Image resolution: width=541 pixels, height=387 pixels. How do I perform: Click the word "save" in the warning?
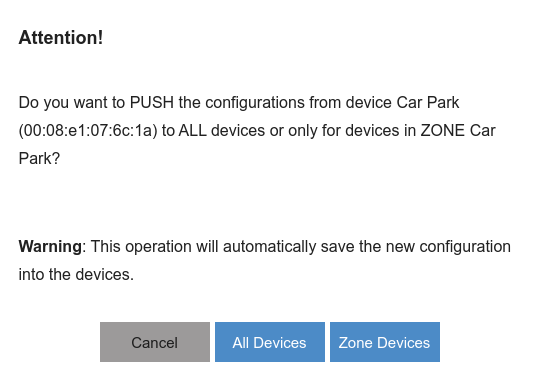click(337, 247)
